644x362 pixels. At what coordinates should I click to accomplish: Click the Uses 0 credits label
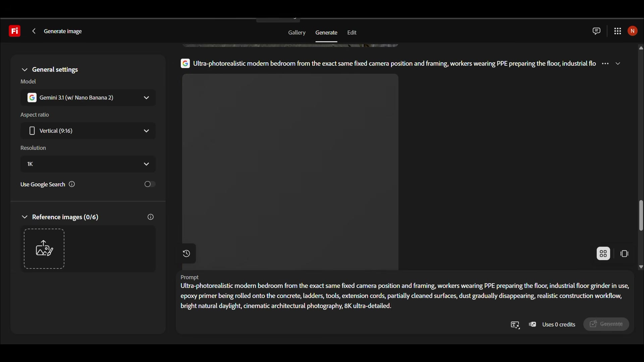(559, 325)
